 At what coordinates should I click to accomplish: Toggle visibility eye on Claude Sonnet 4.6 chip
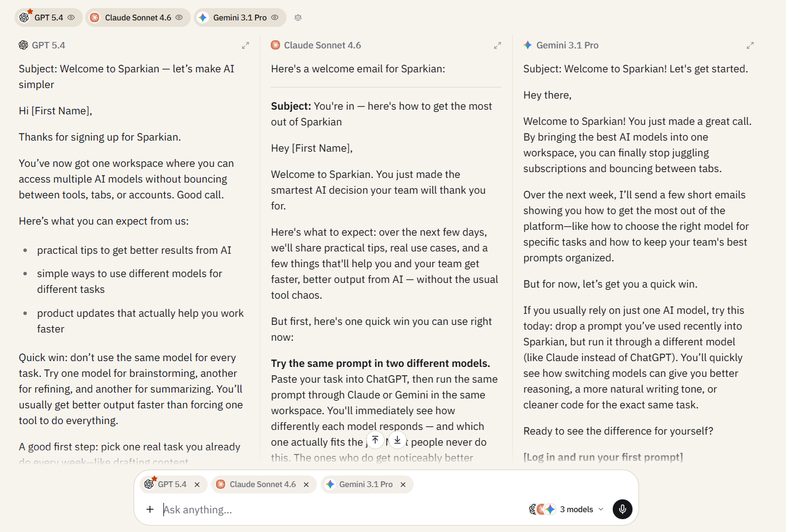[x=179, y=17]
